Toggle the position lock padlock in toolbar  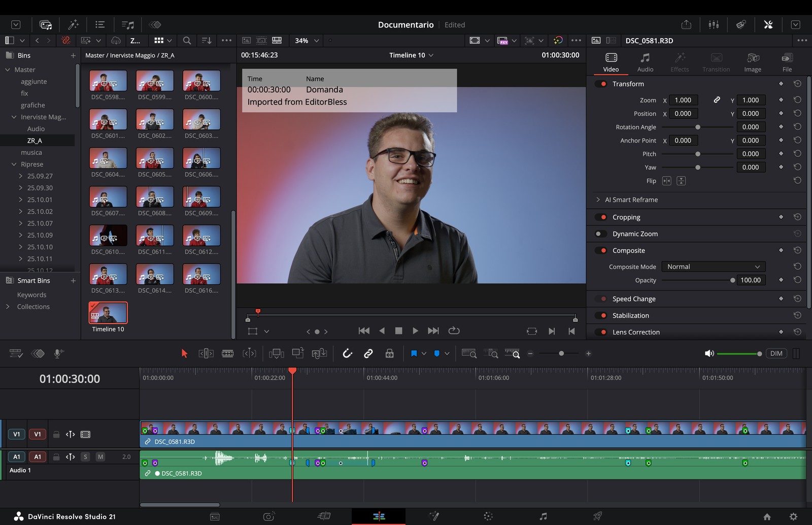pyautogui.click(x=389, y=353)
